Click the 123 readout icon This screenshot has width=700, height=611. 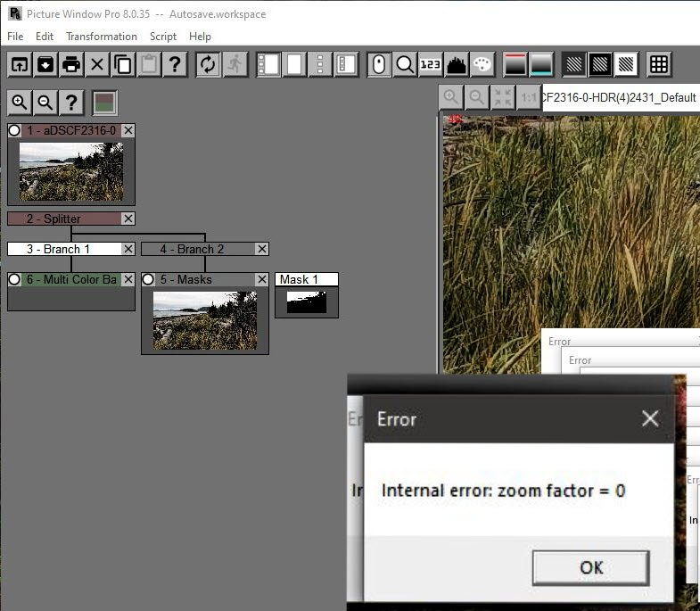coord(431,64)
